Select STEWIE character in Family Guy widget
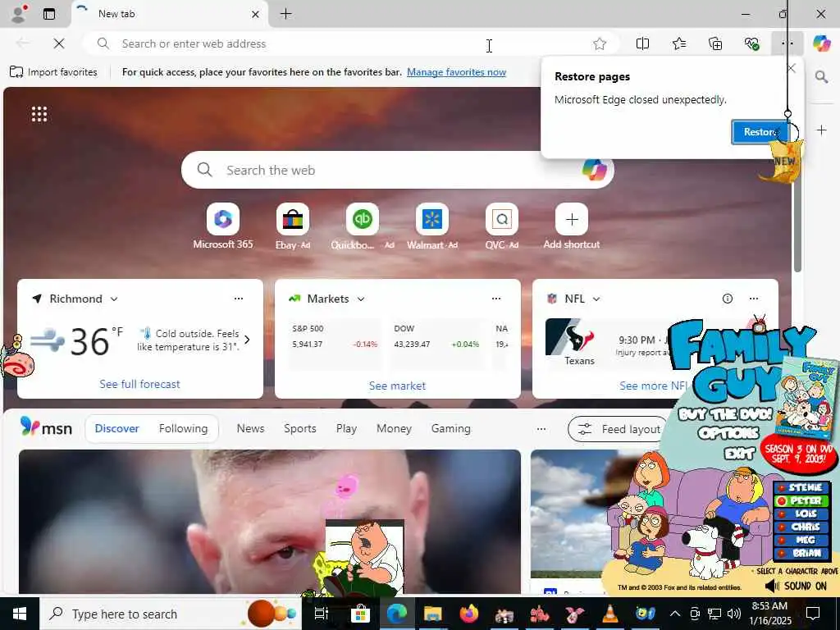 [x=801, y=487]
